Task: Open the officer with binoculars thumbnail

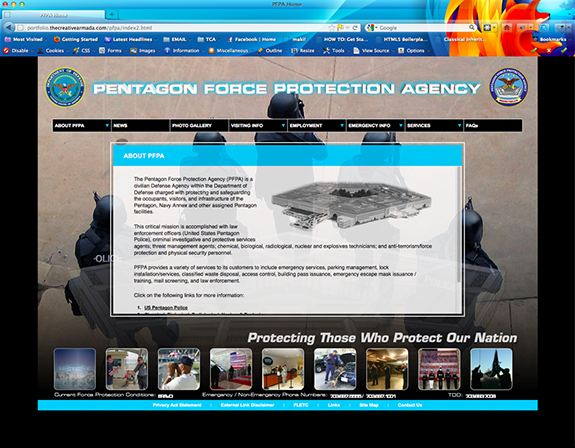Action: 179,369
